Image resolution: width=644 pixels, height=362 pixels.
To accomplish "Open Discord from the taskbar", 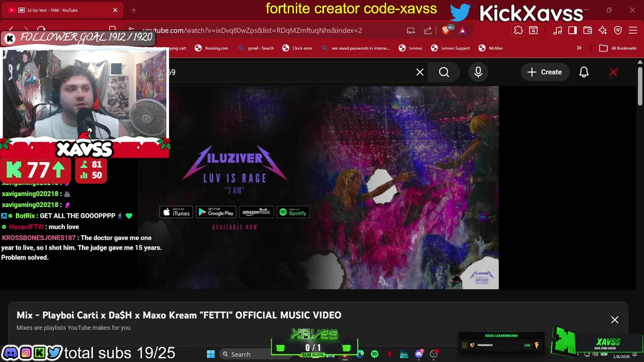I will point(419,354).
